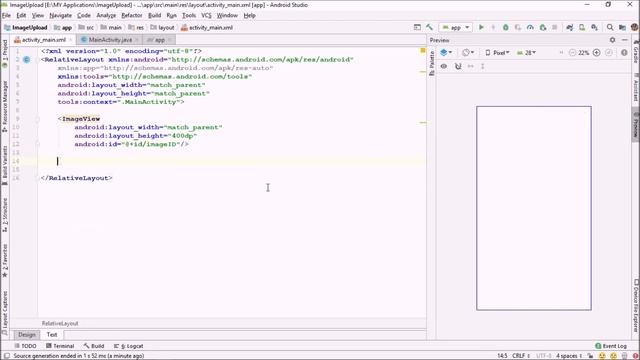
Task: Click the Stop app square icon
Action: point(555,27)
